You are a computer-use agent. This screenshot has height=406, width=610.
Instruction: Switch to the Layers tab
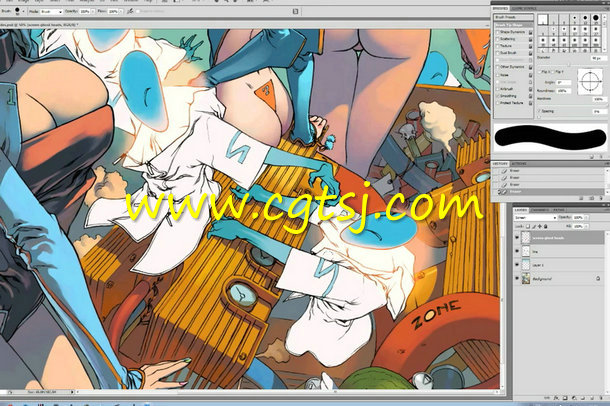521,210
